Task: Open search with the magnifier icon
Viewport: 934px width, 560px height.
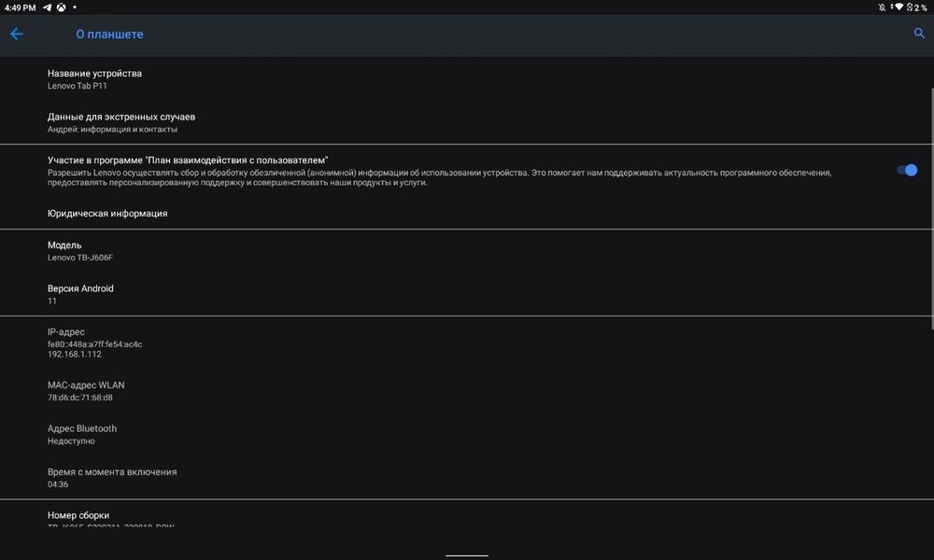Action: click(919, 34)
